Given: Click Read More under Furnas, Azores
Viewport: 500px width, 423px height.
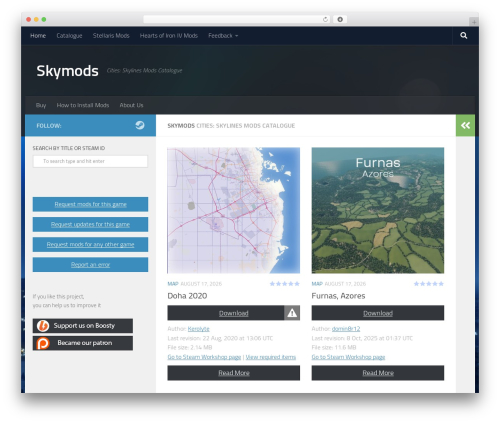Looking at the screenshot, I should click(x=378, y=373).
